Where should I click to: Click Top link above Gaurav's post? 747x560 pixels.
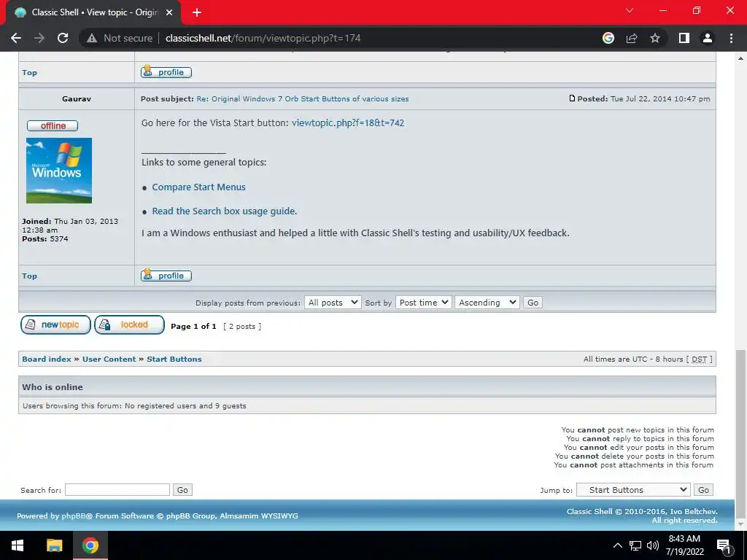[x=29, y=72]
